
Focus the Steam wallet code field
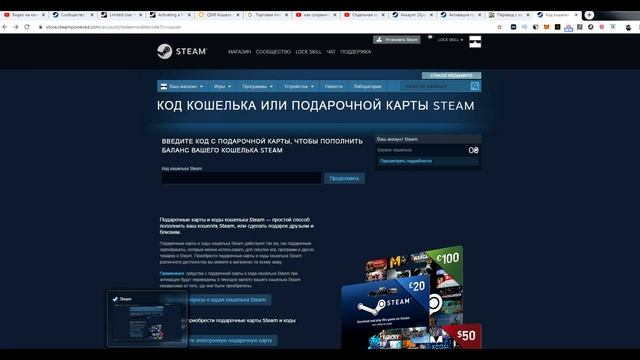point(241,178)
